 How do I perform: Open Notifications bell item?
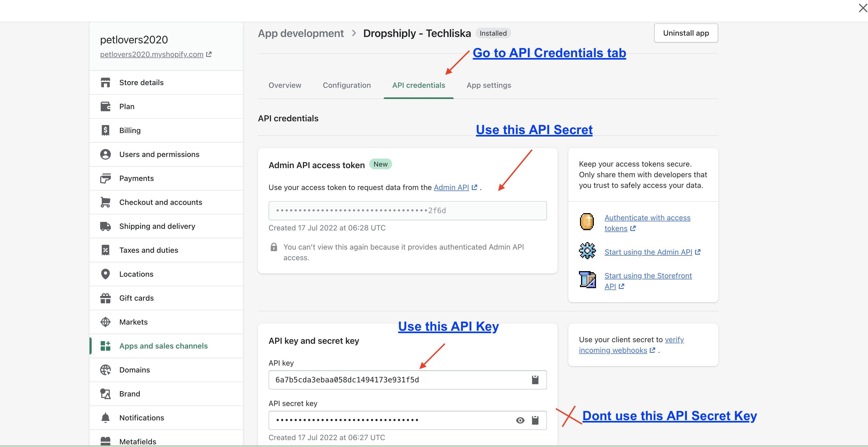(x=141, y=418)
